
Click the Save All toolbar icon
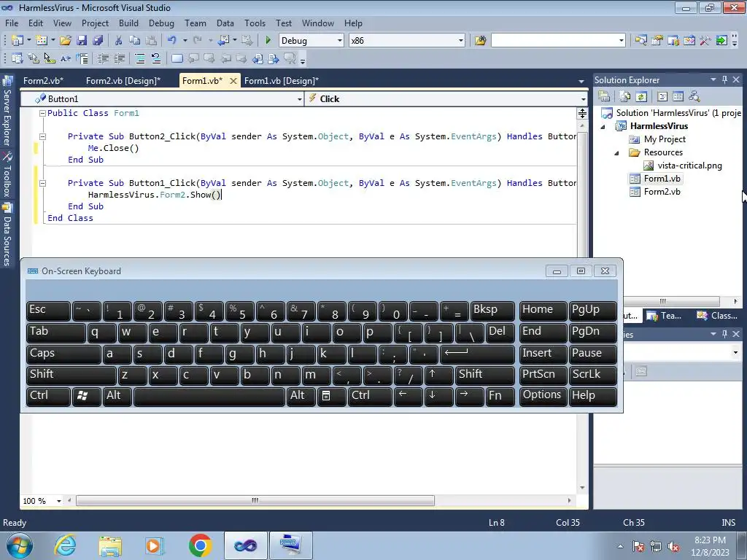pos(98,41)
